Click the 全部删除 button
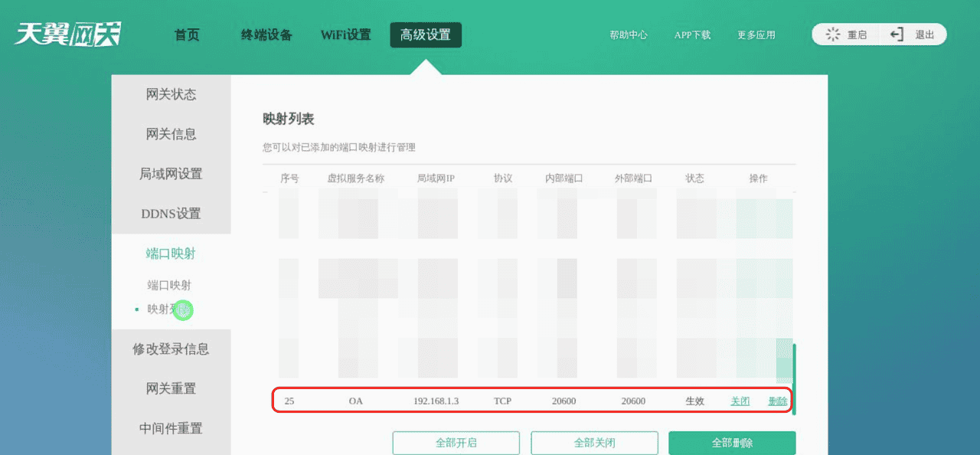The width and height of the screenshot is (980, 455). pyautogui.click(x=733, y=443)
